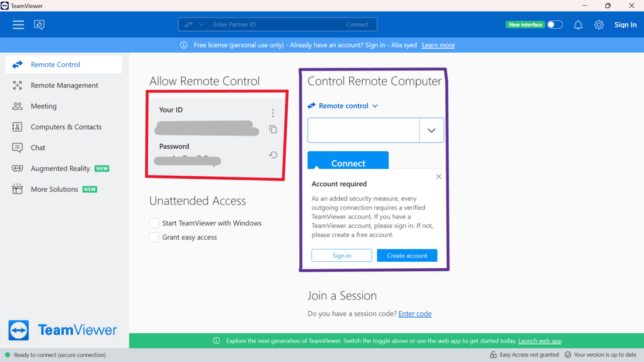The height and width of the screenshot is (362, 644).
Task: Open the Launch web app link
Action: point(540,341)
